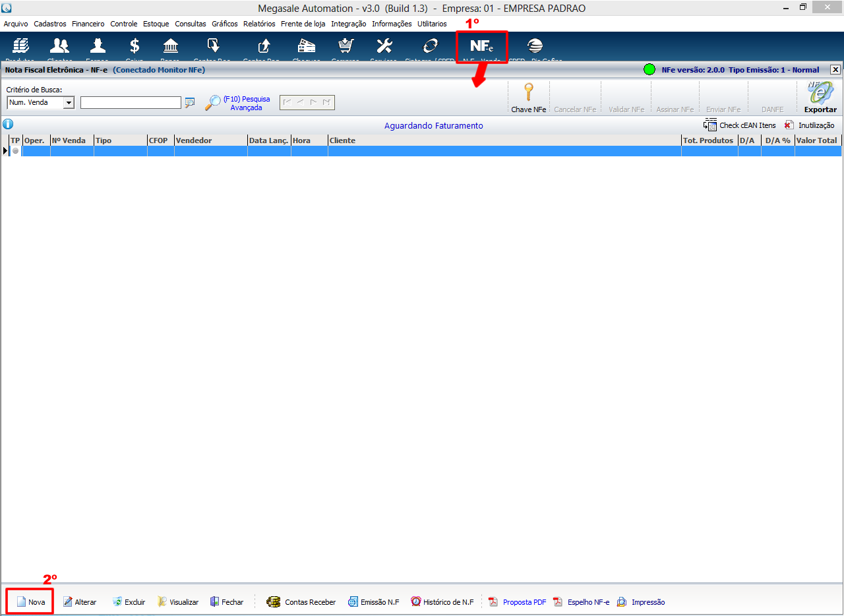844x616 pixels.
Task: Click the Exportar NF-e icon
Action: pos(820,98)
